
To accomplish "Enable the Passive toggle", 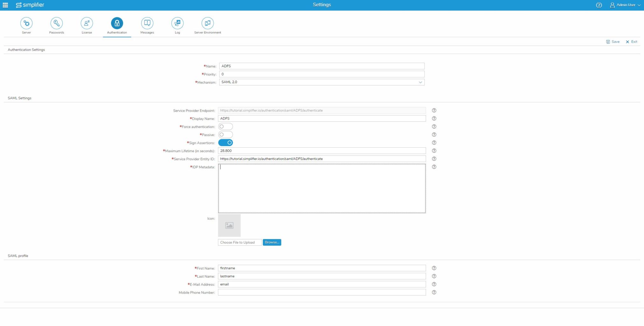I will point(226,134).
